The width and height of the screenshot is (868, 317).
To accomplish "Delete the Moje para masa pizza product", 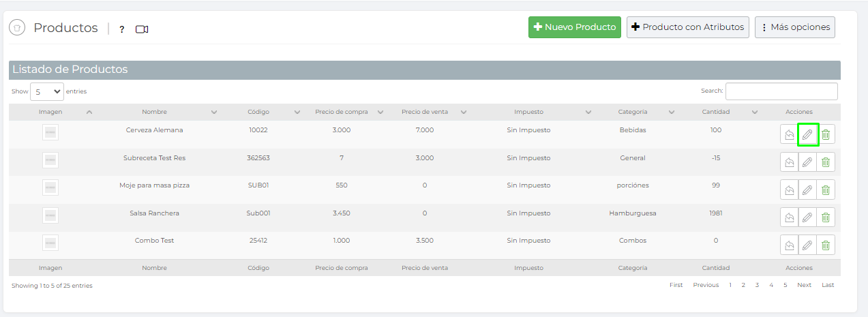I will pyautogui.click(x=826, y=190).
